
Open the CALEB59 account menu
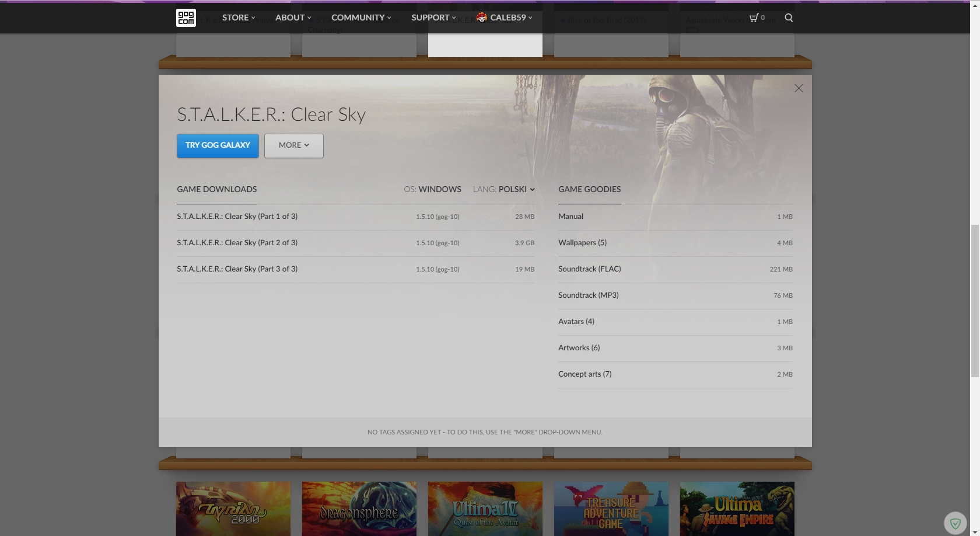click(505, 18)
